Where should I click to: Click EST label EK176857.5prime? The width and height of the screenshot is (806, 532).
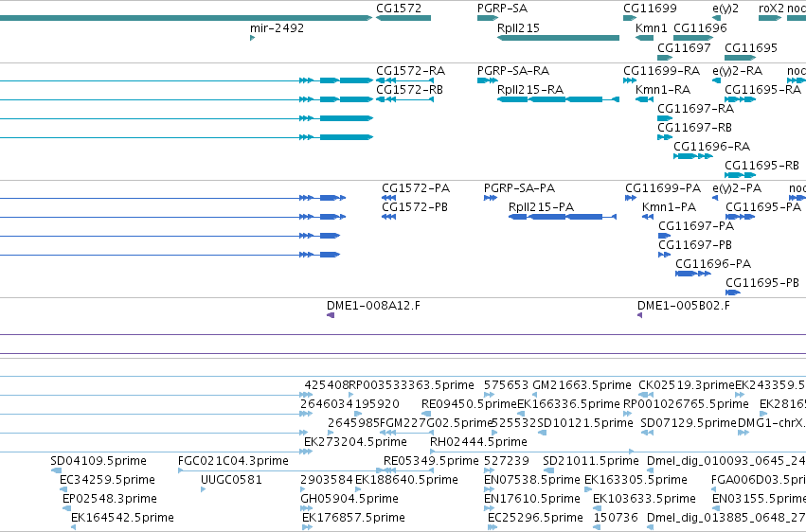click(353, 518)
